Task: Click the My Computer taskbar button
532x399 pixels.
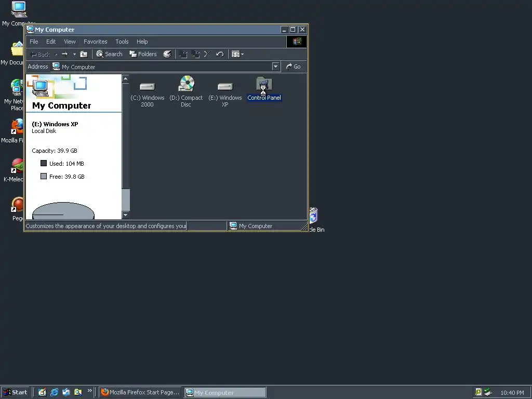Action: (225, 393)
